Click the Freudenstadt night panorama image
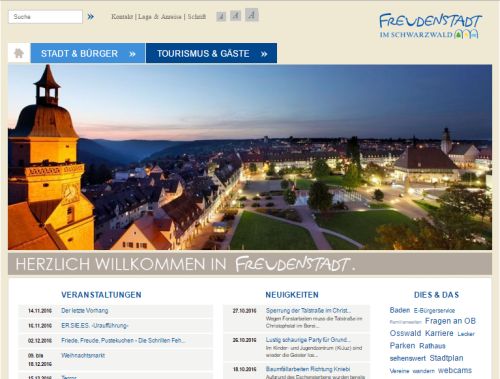Viewport: 500px width, 379px height. (250, 157)
